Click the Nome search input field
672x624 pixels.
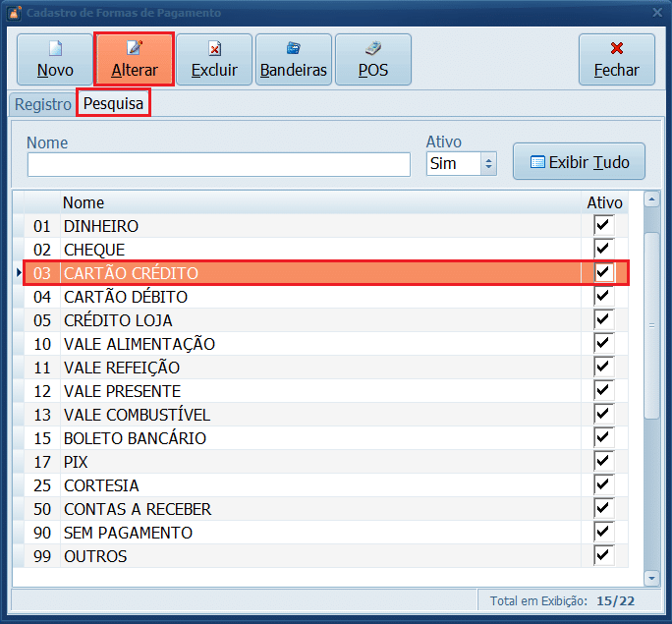point(218,164)
